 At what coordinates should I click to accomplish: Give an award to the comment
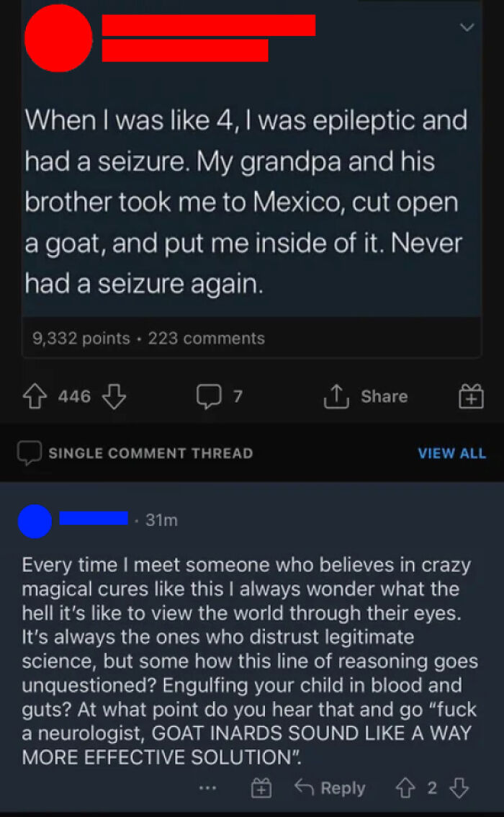(x=261, y=788)
